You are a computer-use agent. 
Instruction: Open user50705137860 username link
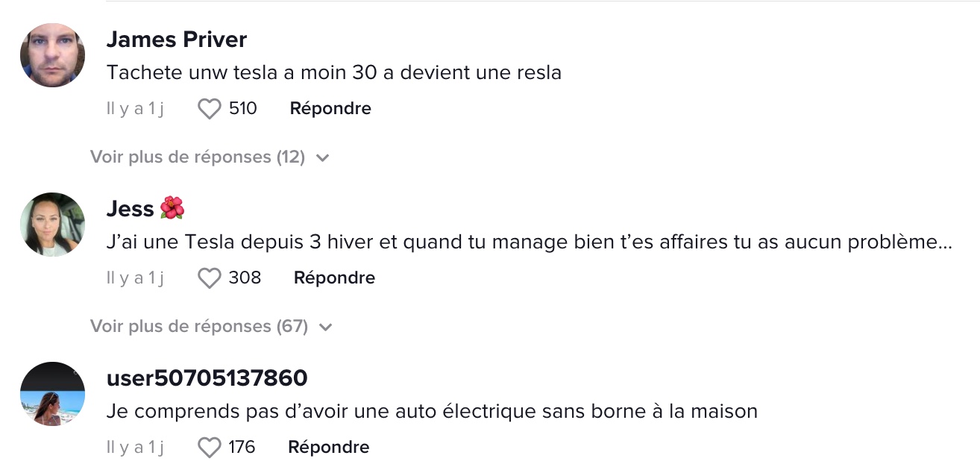tap(207, 378)
